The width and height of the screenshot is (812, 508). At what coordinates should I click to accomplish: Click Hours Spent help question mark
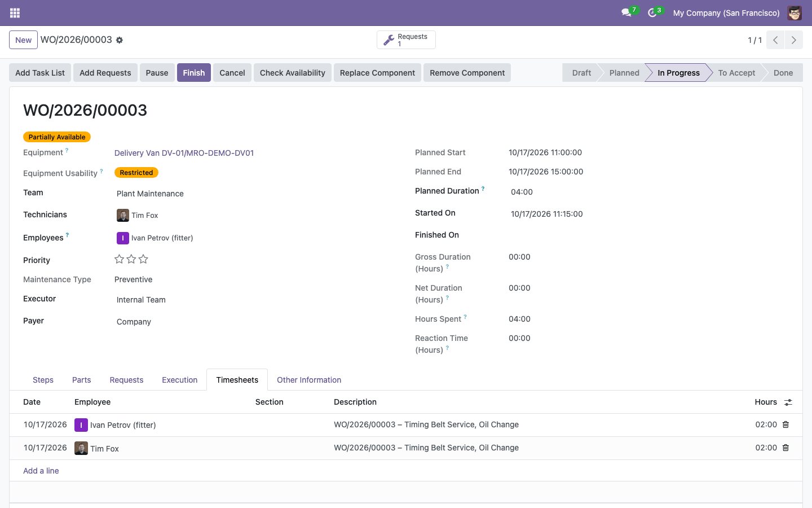tap(465, 317)
